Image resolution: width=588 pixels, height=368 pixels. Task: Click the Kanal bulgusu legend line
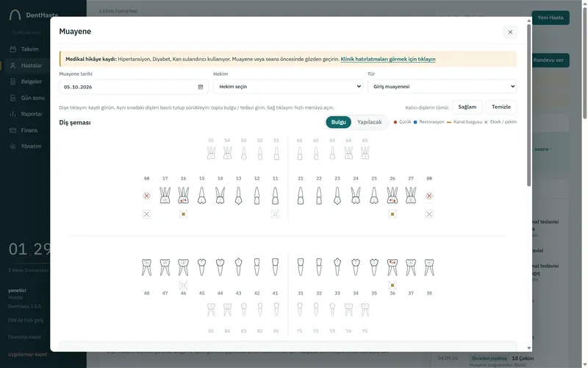pos(449,122)
